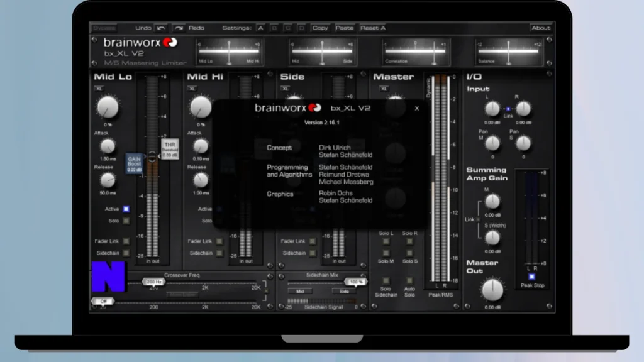Screen dimensions: 644x362
Task: Click the Mid Lo Release knob
Action: 108,180
